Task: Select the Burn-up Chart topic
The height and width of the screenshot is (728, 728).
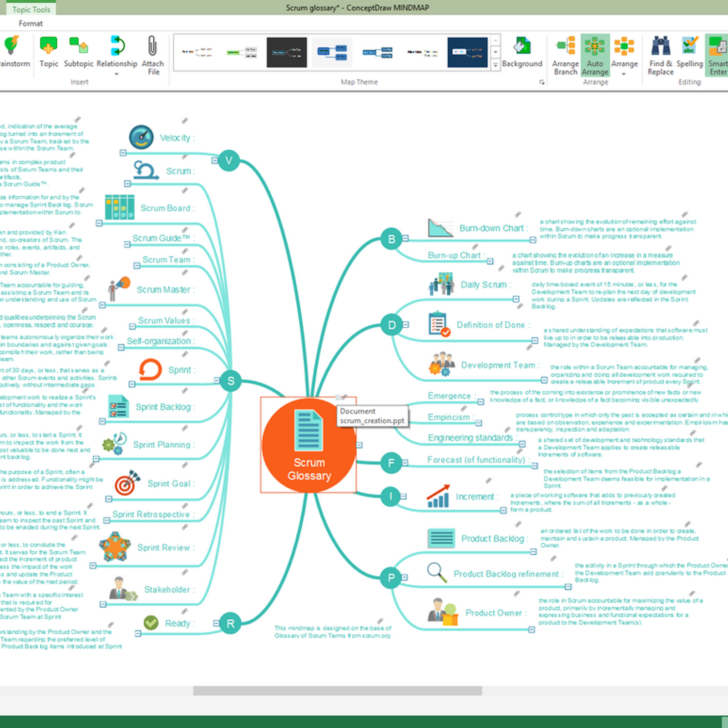Action: [456, 255]
